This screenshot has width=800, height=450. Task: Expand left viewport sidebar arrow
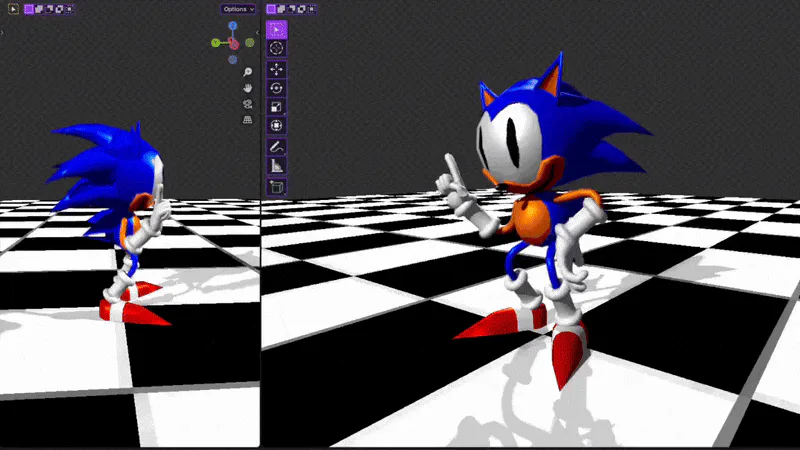(257, 33)
